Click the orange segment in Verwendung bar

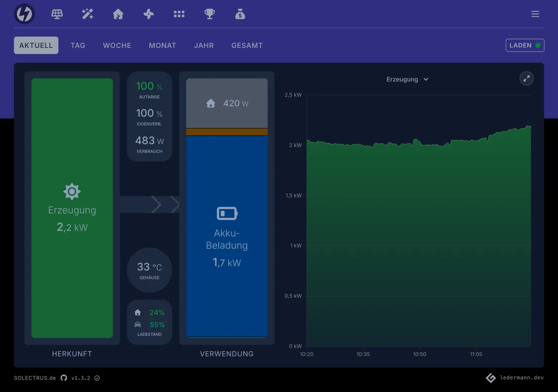click(x=227, y=132)
